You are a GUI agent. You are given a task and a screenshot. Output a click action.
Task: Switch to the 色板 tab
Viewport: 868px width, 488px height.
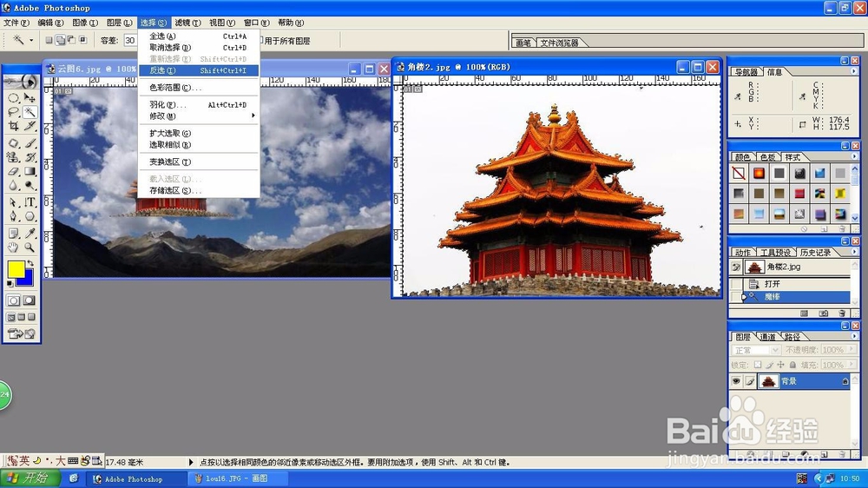(x=768, y=157)
